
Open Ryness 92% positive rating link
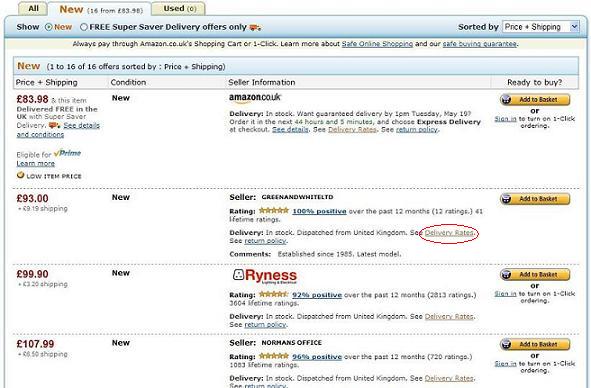coord(317,295)
